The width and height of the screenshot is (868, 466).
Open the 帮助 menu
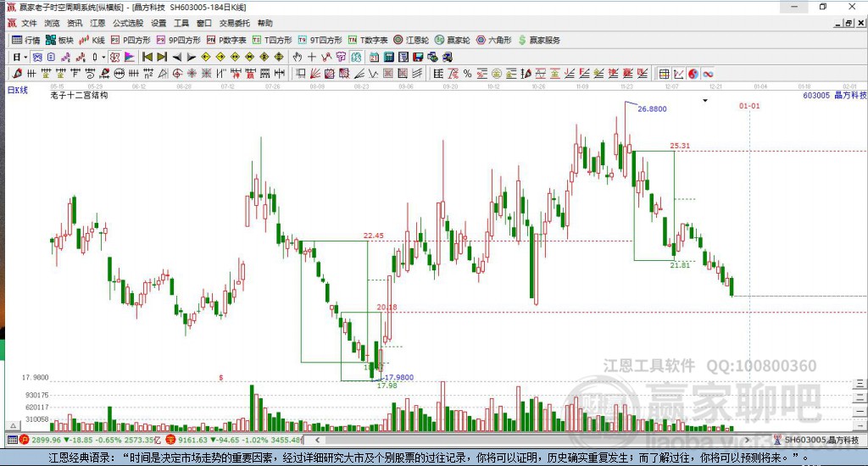coord(265,23)
